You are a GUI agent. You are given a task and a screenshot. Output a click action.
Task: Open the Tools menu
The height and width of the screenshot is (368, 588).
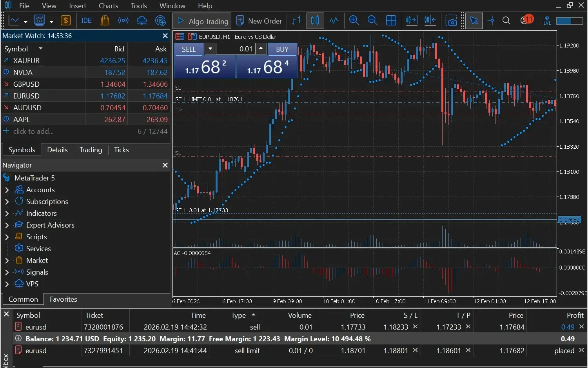[139, 6]
